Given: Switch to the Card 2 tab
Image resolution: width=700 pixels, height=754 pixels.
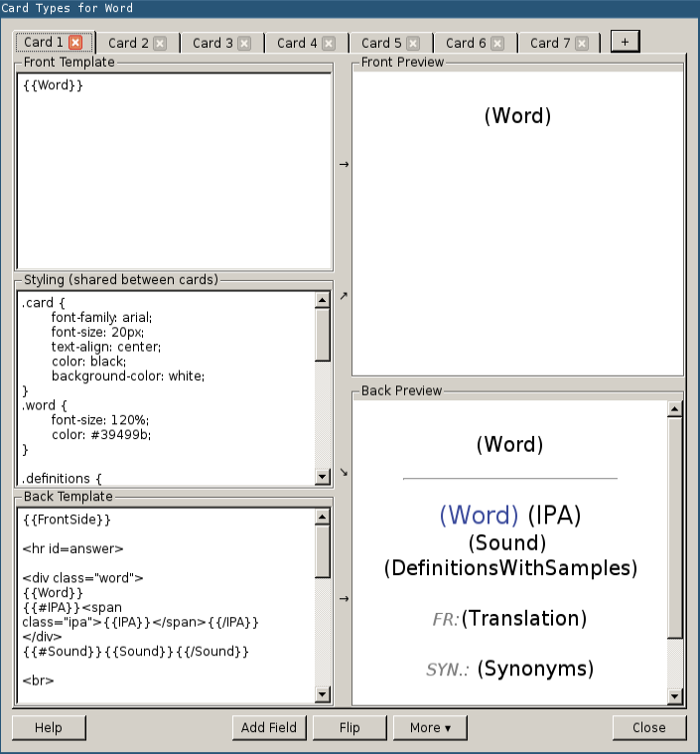Looking at the screenshot, I should [128, 44].
